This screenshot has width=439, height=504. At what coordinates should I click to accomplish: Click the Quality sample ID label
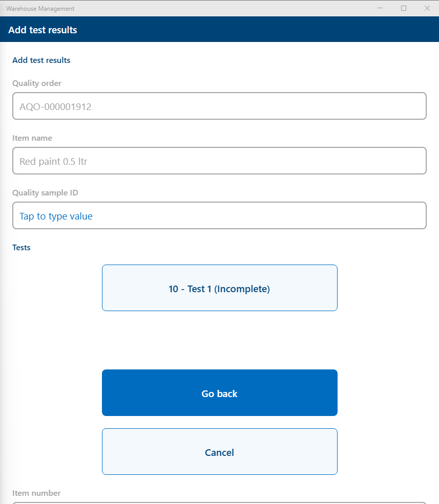(45, 193)
